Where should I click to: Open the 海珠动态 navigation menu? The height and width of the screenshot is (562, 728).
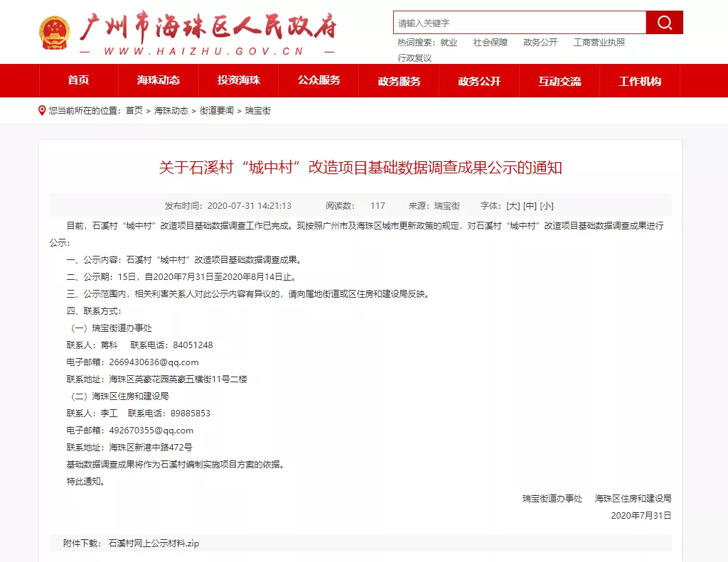coord(159,80)
